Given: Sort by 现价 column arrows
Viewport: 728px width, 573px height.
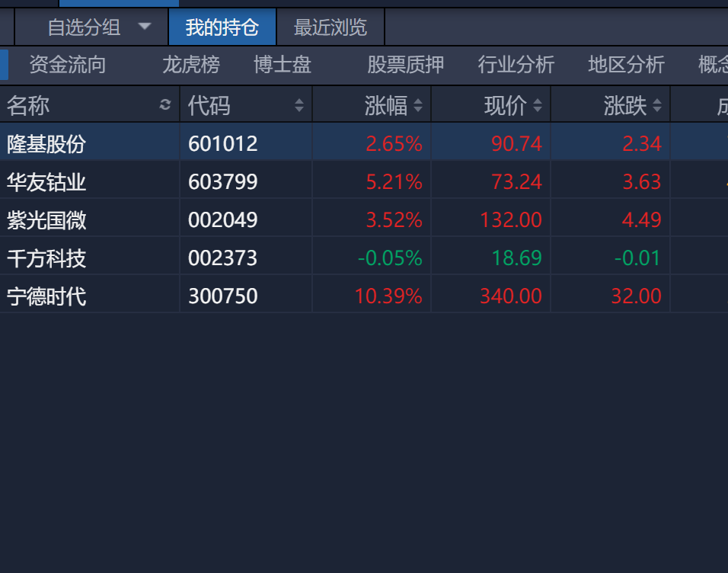Looking at the screenshot, I should click(537, 105).
